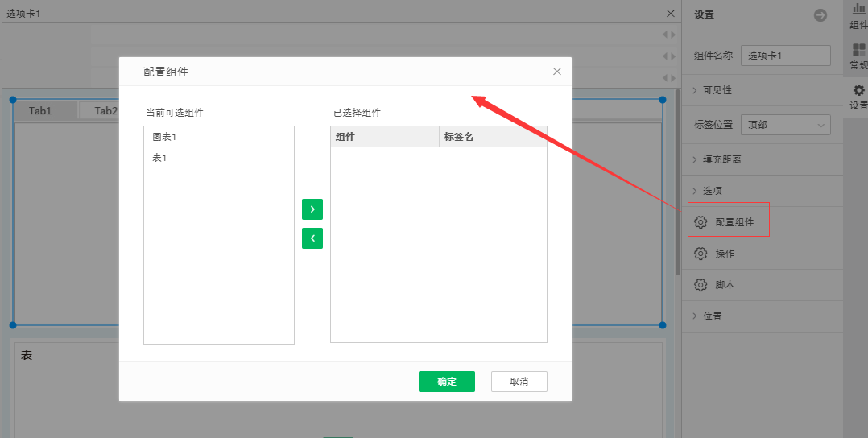Click the gear icon beside 配置组件
The image size is (868, 438).
point(701,222)
